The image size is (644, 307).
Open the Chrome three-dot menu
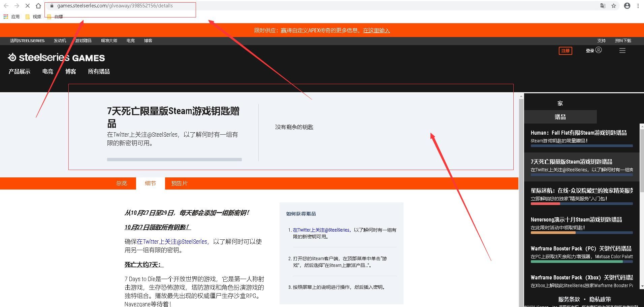(x=638, y=6)
